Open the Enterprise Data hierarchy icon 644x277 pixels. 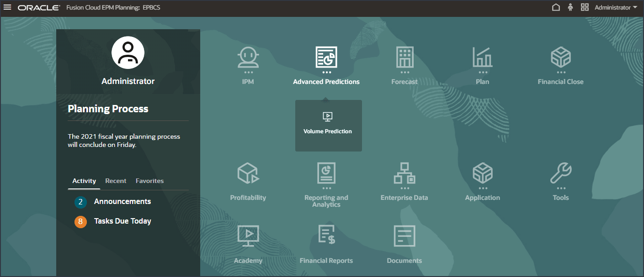(x=404, y=173)
